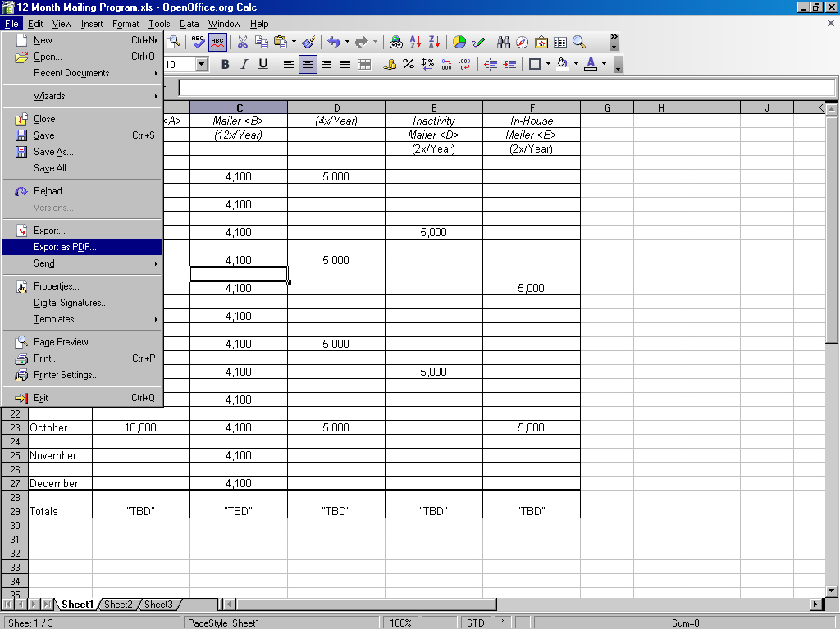Click the Sort Ascending icon
Viewport: 840px width, 630px height.
click(415, 42)
